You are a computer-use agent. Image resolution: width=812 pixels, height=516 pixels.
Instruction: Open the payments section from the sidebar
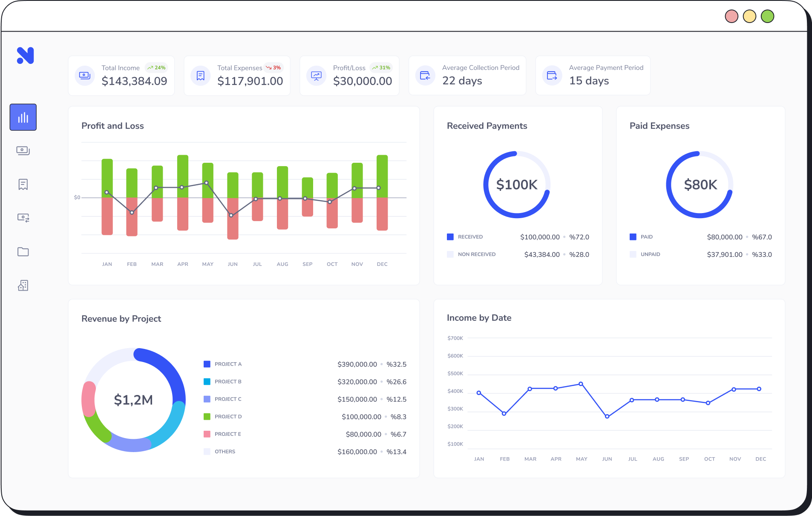23,150
